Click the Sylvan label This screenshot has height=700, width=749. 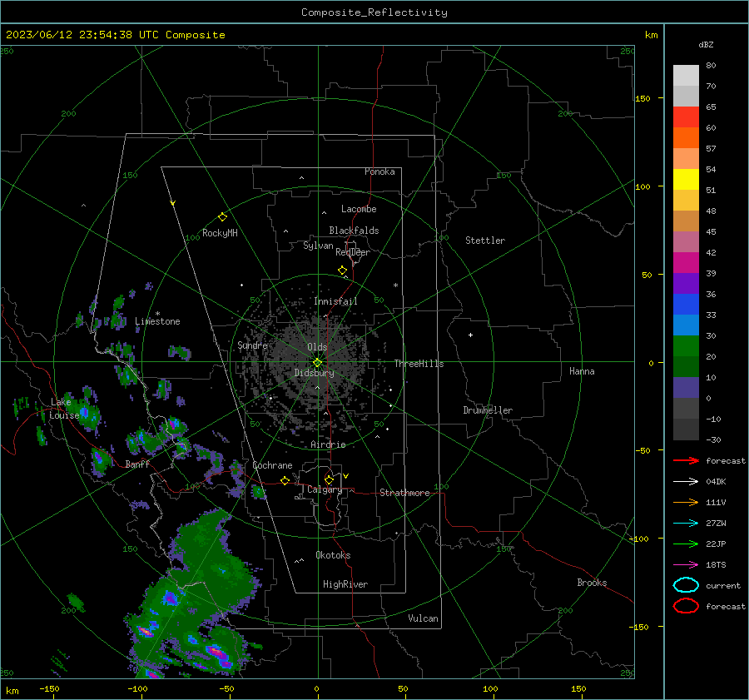(318, 246)
